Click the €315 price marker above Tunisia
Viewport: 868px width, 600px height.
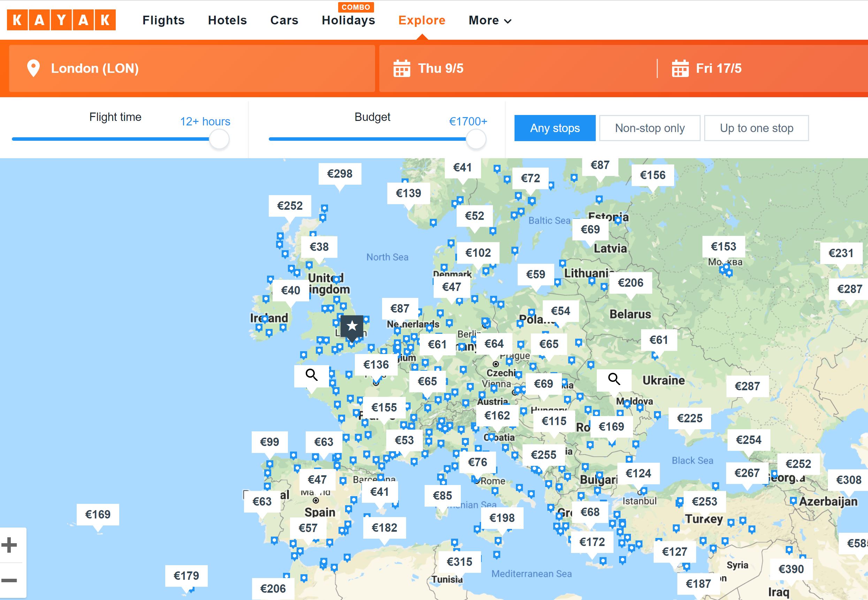click(x=459, y=562)
